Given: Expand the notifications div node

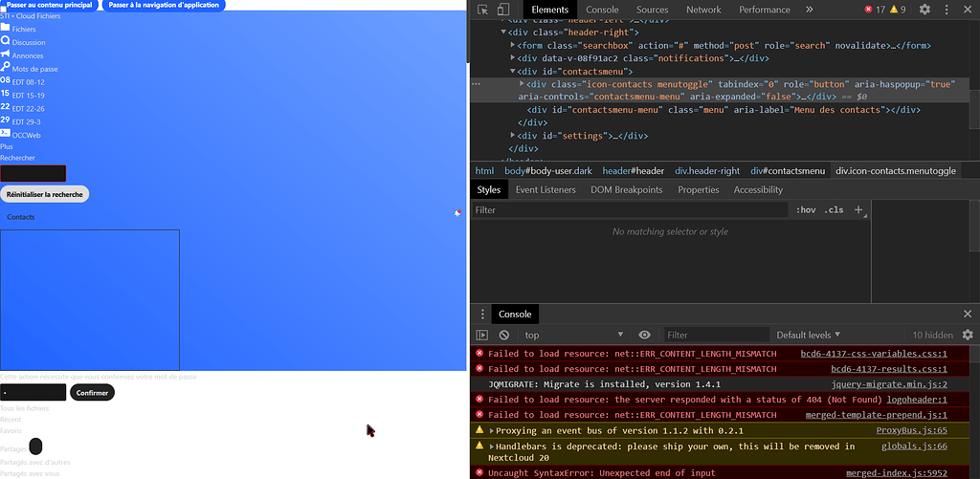Looking at the screenshot, I should click(513, 58).
